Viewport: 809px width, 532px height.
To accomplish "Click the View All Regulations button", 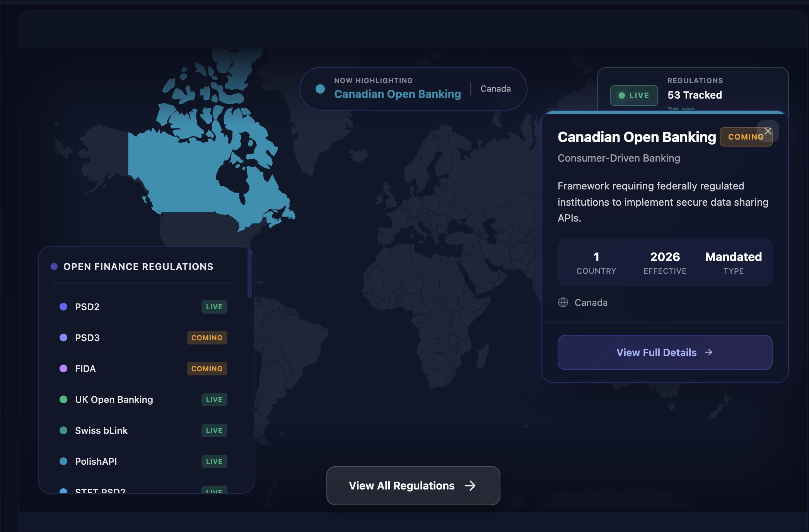I will point(412,486).
